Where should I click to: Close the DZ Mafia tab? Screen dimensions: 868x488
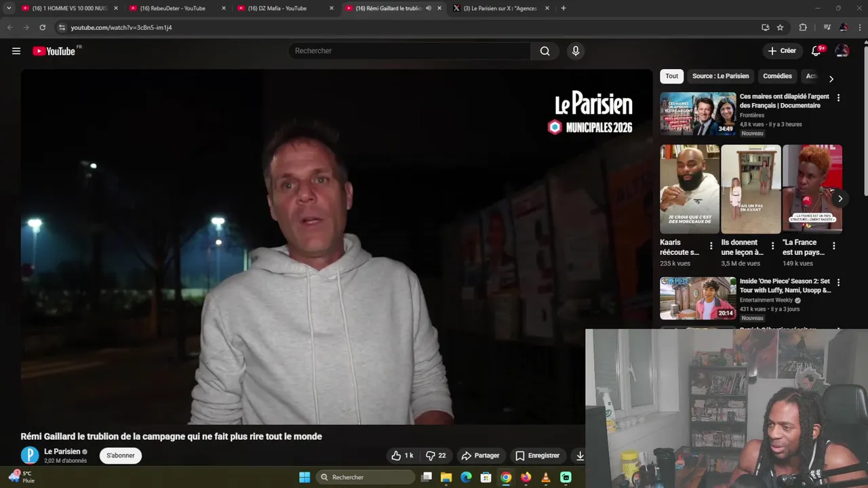(331, 8)
